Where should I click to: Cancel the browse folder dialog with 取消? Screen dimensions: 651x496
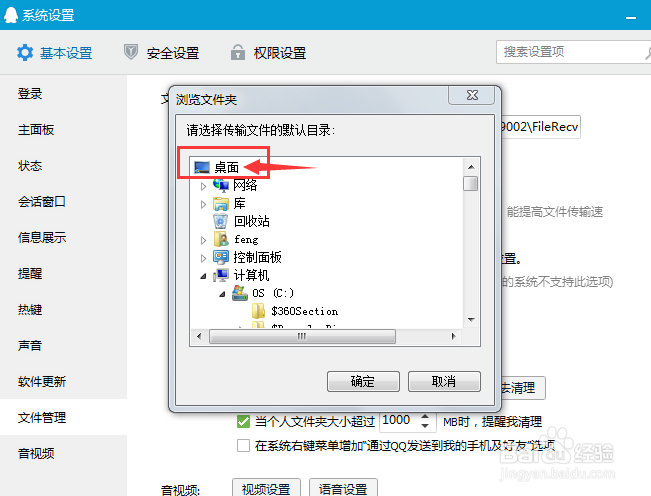pyautogui.click(x=444, y=381)
